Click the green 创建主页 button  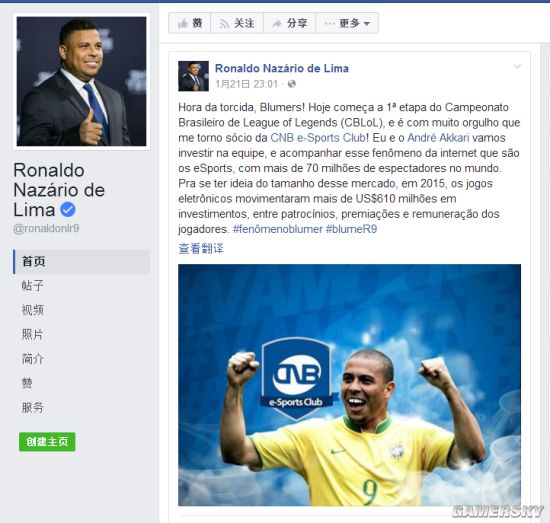pyautogui.click(x=47, y=442)
